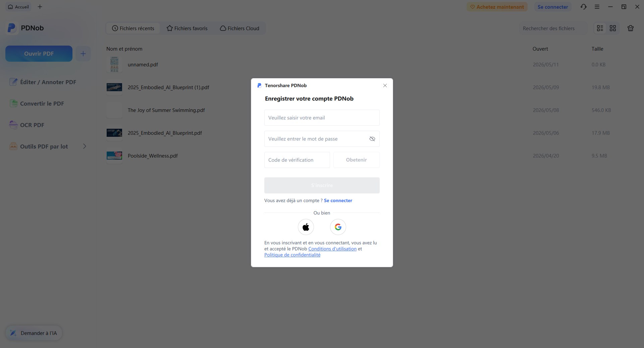Click the Accueil home tab
Image resolution: width=644 pixels, height=348 pixels.
(x=18, y=7)
